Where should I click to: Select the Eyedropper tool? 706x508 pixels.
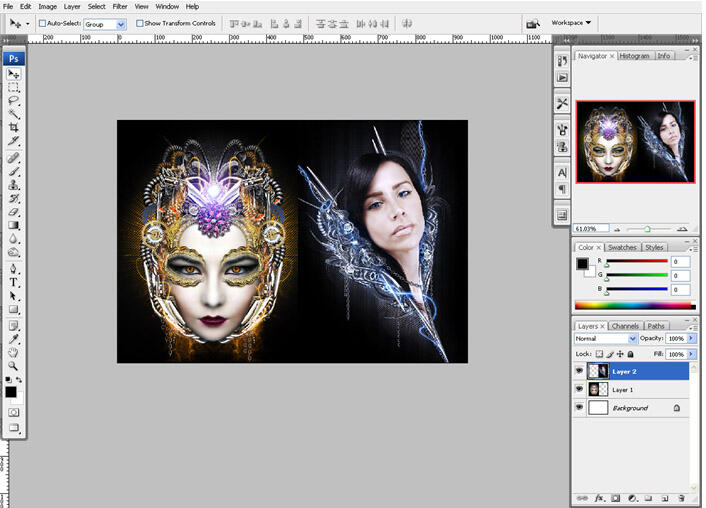14,339
